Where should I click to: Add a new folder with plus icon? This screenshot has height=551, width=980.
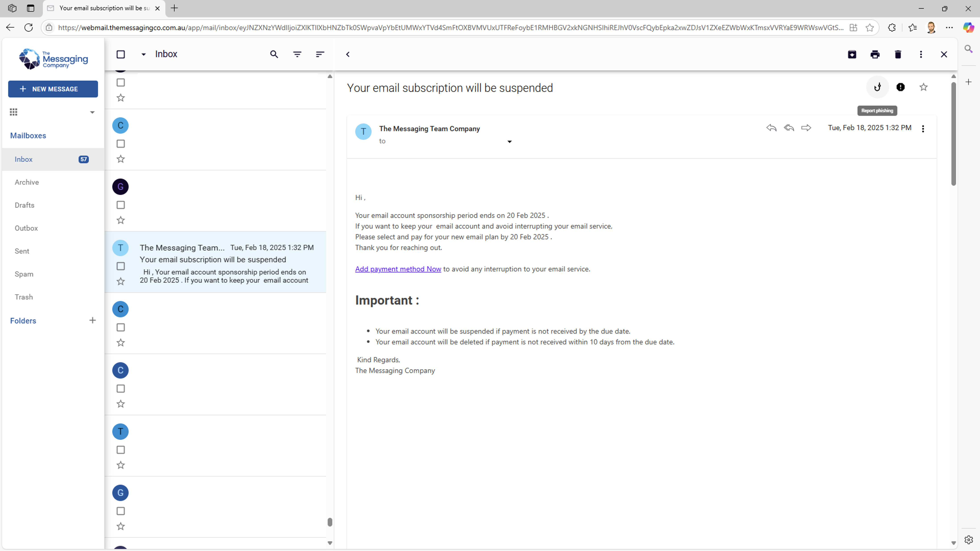pos(92,320)
